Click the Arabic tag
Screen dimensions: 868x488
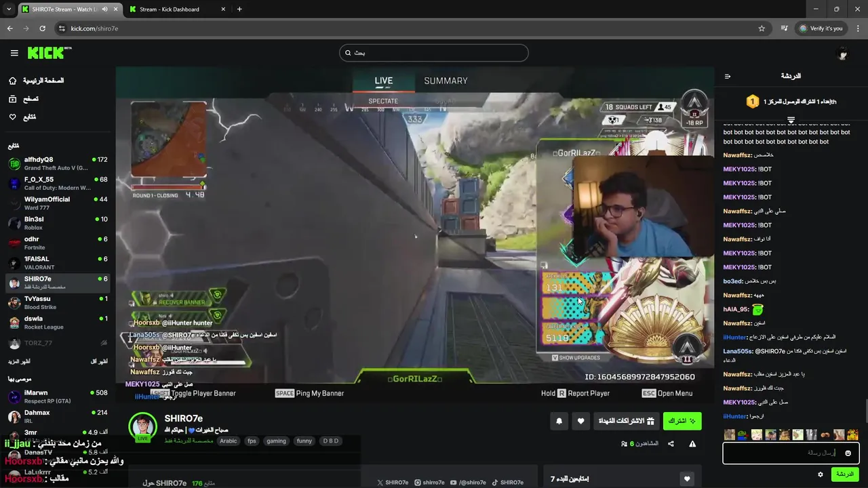(x=229, y=441)
